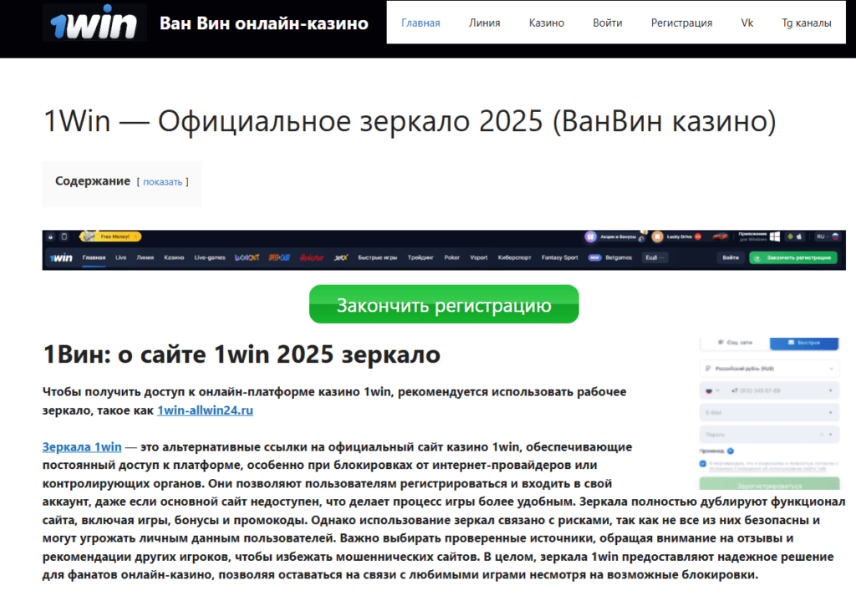
Task: Click the Lucky Jet game logo
Action: [247, 257]
